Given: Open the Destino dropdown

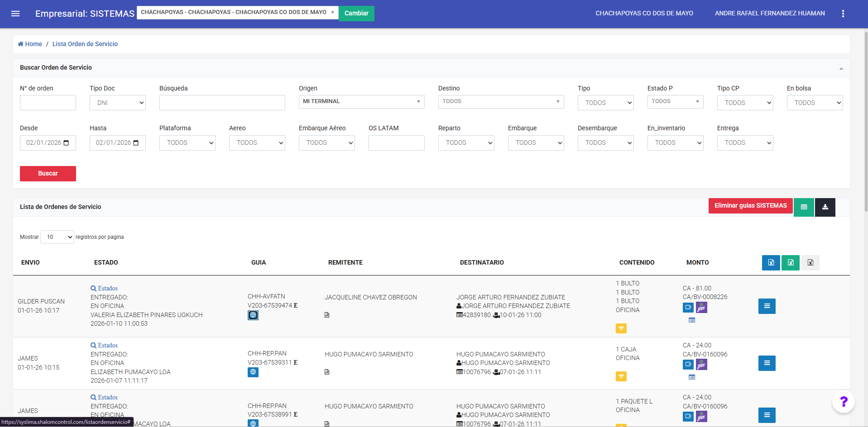Looking at the screenshot, I should coord(501,102).
